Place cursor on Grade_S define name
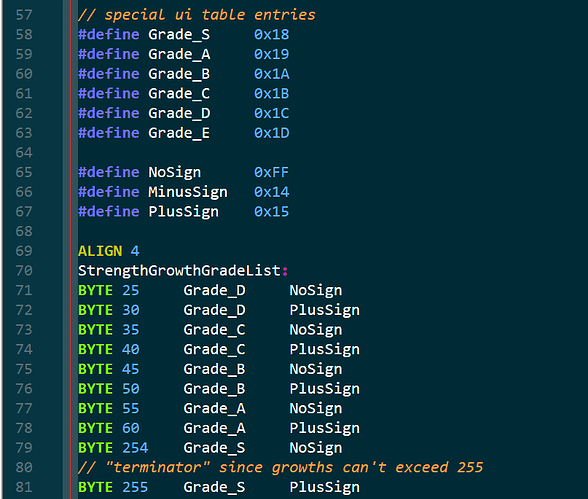 coord(179,34)
